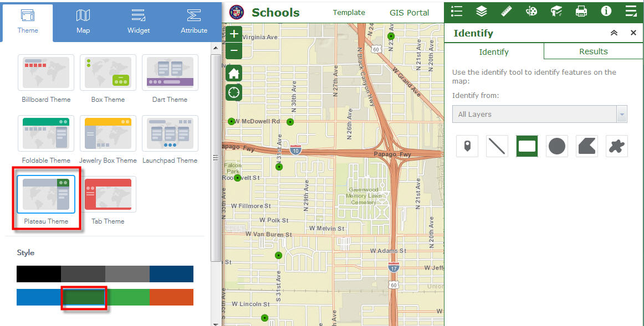The width and height of the screenshot is (644, 326).
Task: Select the medium gray style swatch
Action: tap(127, 274)
